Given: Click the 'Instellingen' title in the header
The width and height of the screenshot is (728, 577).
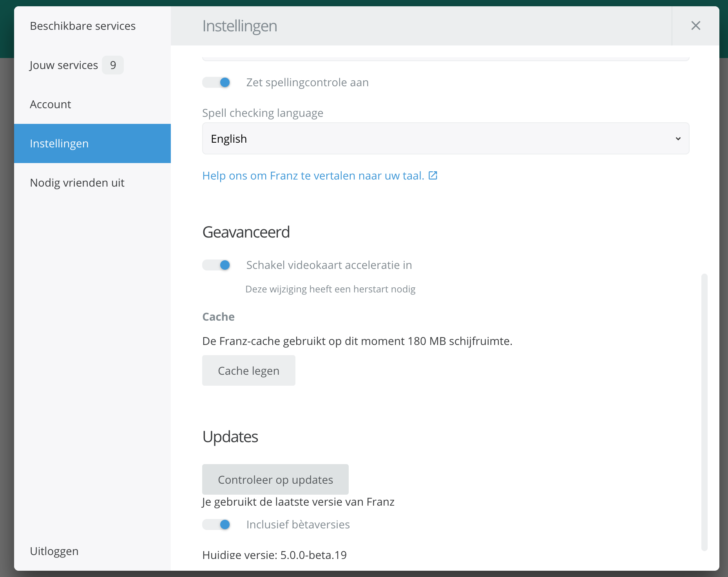Looking at the screenshot, I should point(240,26).
